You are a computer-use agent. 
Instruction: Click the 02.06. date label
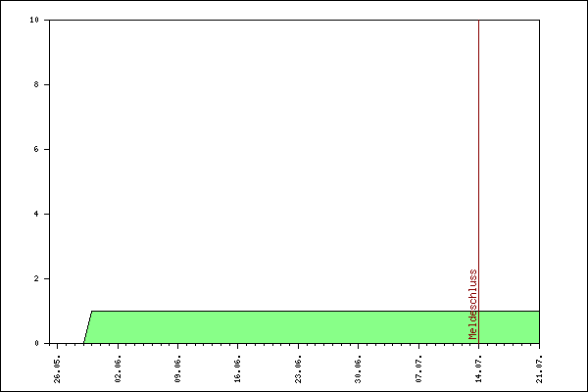click(x=118, y=369)
